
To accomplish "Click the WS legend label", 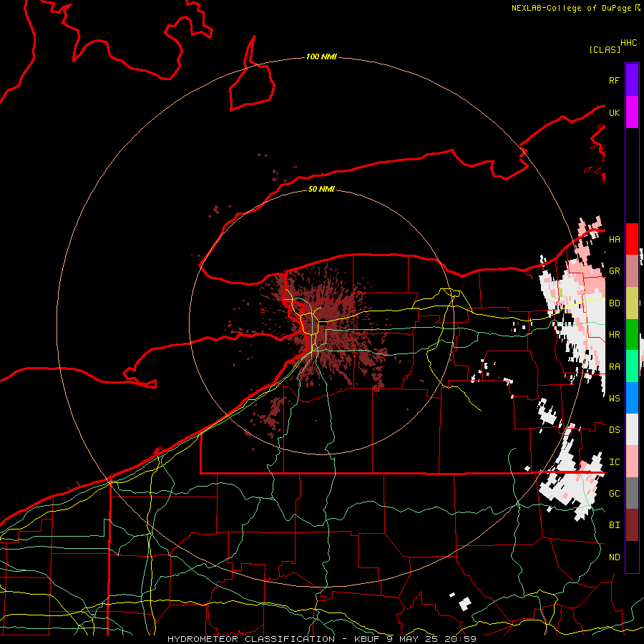I will coord(614,398).
